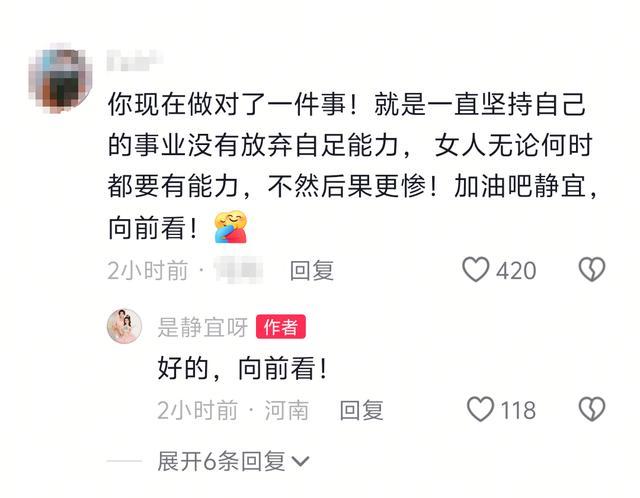Tap the top comment's 2小时前 timestamp
Viewport: 640px width, 498px height.
pos(148,270)
